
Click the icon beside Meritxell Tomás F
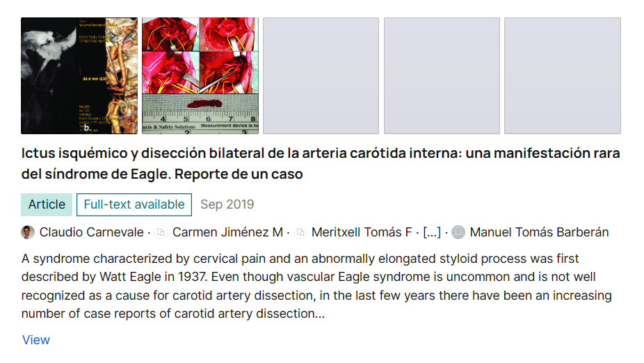300,232
